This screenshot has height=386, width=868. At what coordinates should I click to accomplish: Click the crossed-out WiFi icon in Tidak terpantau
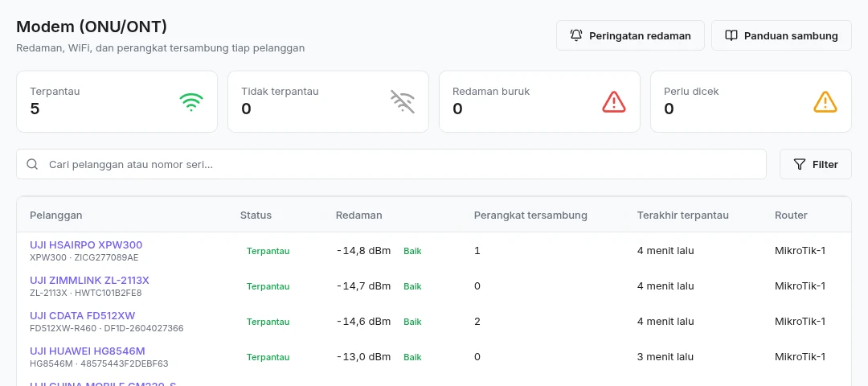(x=403, y=102)
